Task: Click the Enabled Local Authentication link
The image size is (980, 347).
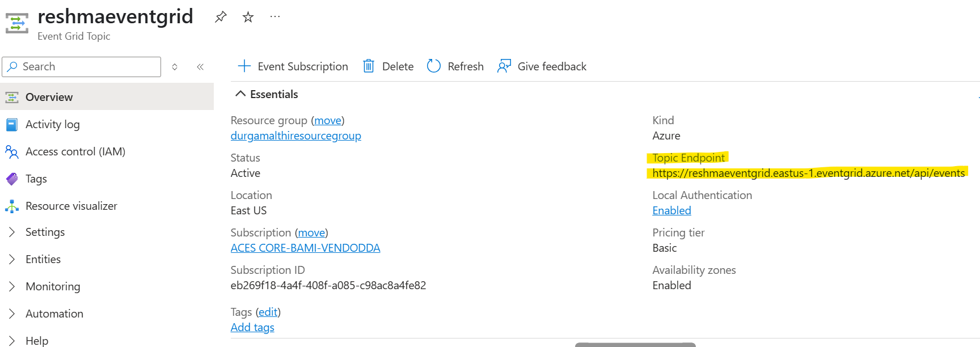Action: (671, 210)
